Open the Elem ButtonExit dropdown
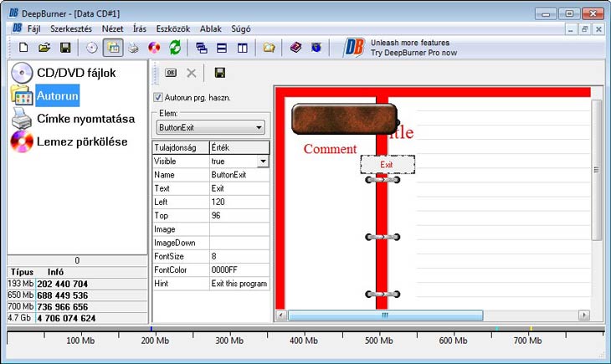 click(210, 127)
